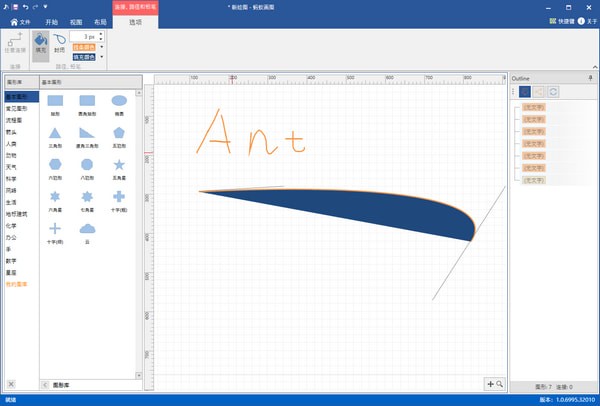Select the Fill (填充) paint bucket tool
This screenshot has height=406, width=600.
[41, 42]
